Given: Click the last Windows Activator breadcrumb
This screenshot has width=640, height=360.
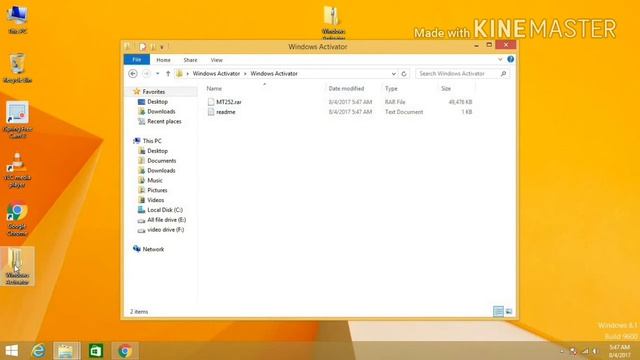Looking at the screenshot, I should coord(274,73).
